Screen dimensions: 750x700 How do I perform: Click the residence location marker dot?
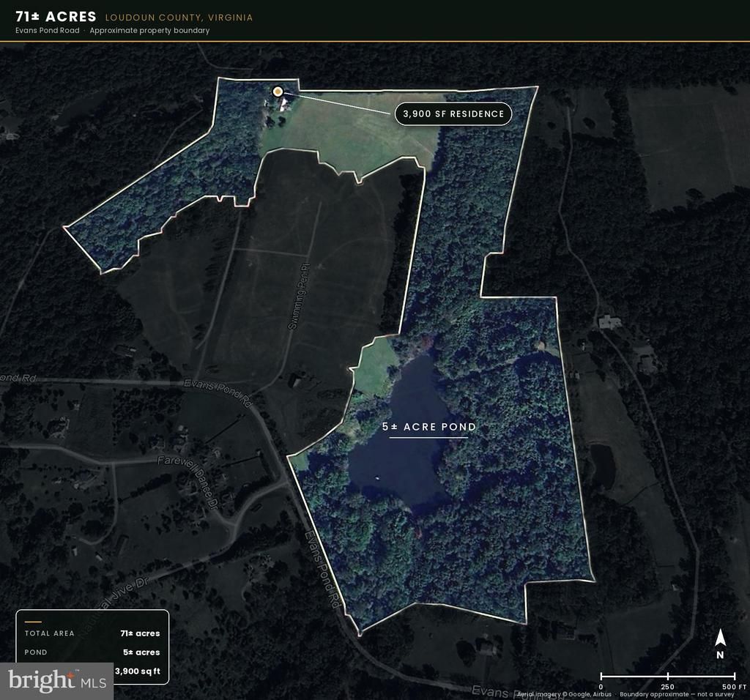point(278,92)
